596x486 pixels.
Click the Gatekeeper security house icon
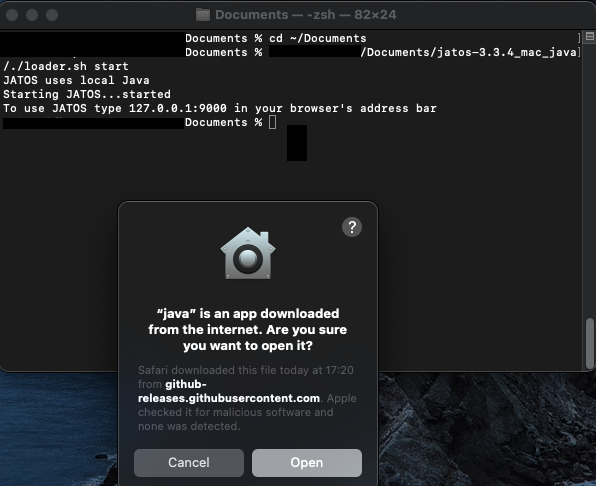pos(248,253)
